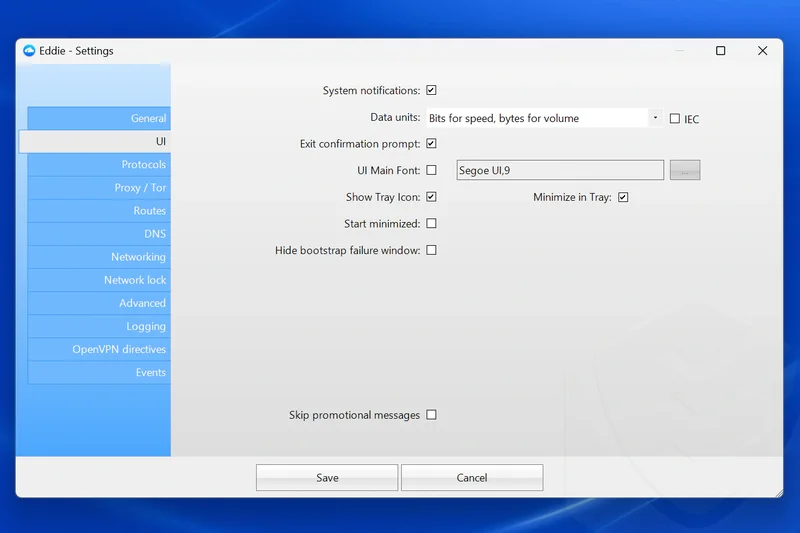Select the Proxy / Tor tab
The image size is (800, 533).
(99, 188)
